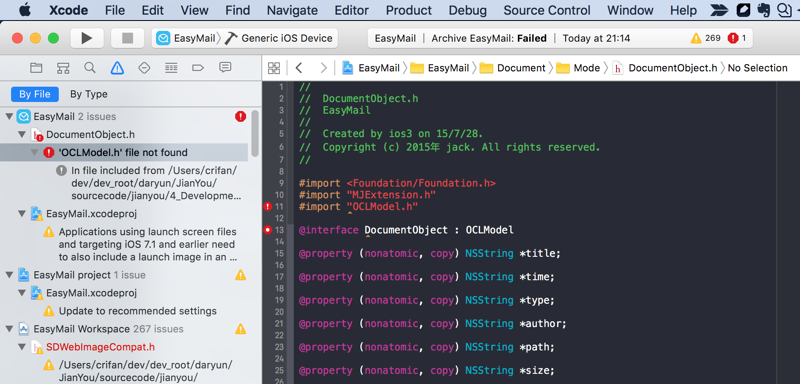
Task: Click the Run button in the toolbar
Action: 87,38
